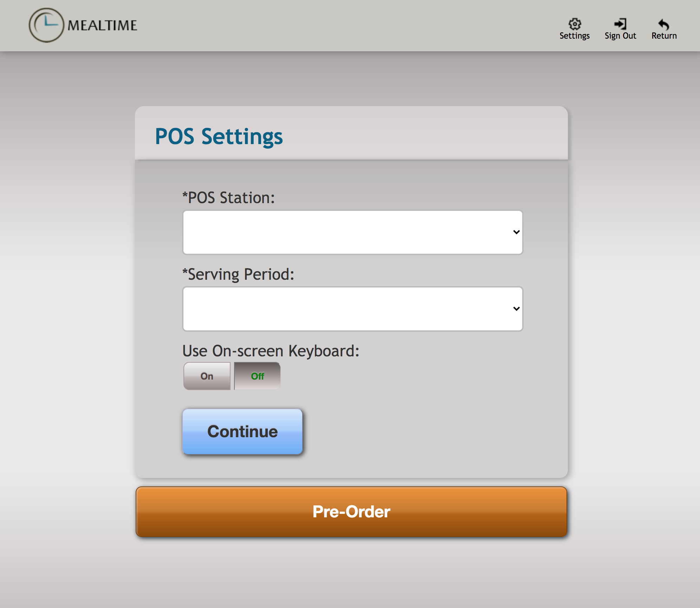Click the POS Station chevron arrow
The width and height of the screenshot is (700, 608).
[x=516, y=232]
